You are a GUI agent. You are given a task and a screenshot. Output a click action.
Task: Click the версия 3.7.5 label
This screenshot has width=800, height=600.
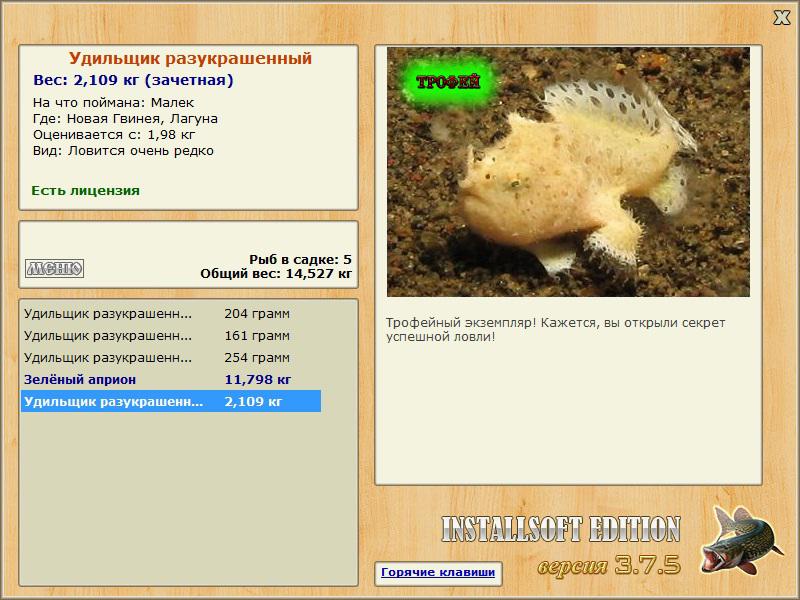[x=609, y=565]
